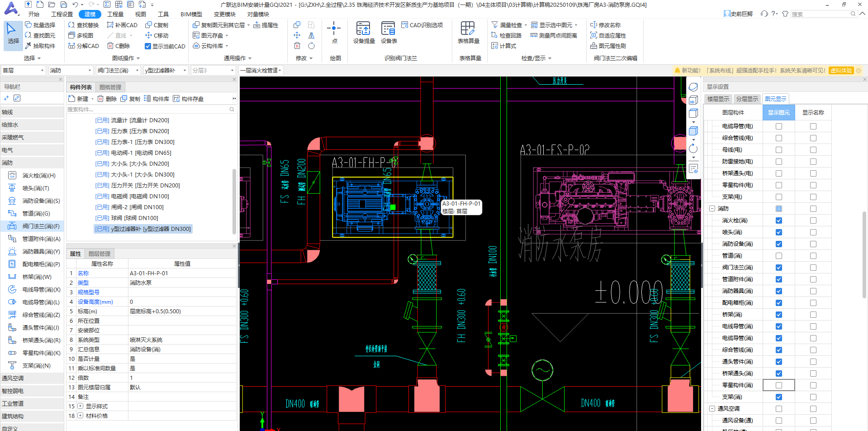This screenshot has width=868, height=431.
Task: Open the 变更模块 ribbon tab
Action: [225, 14]
